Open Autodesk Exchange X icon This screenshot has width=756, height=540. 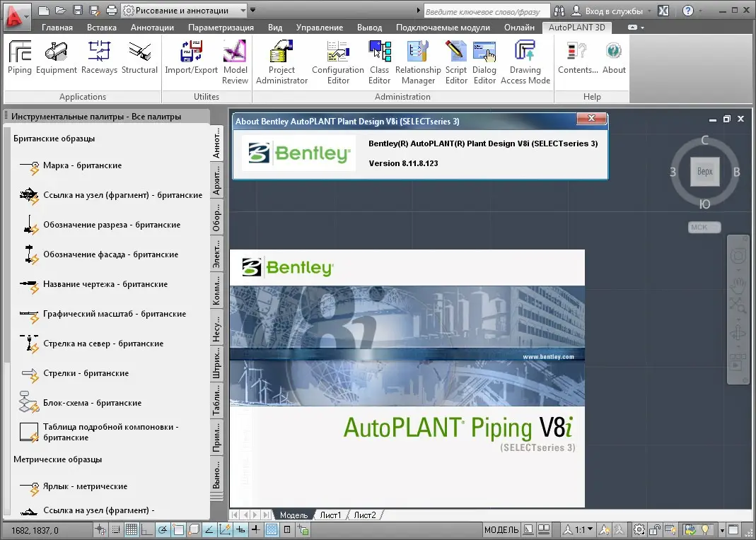coord(663,11)
